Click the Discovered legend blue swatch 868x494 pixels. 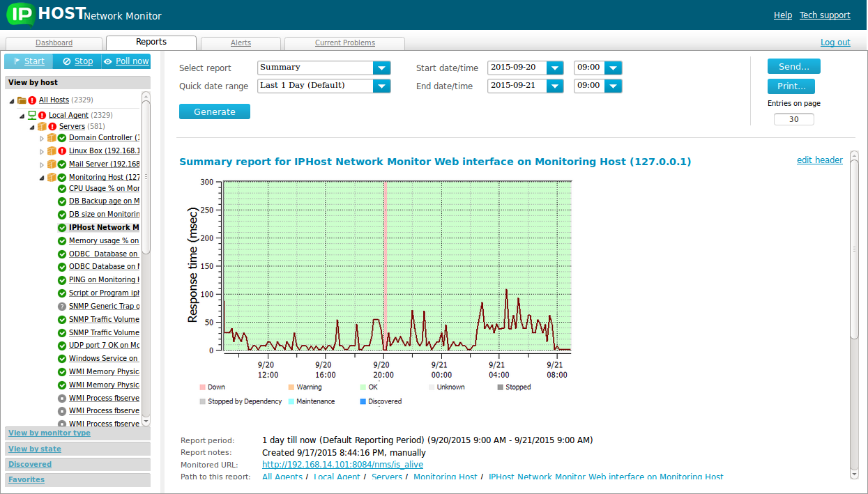click(x=363, y=401)
